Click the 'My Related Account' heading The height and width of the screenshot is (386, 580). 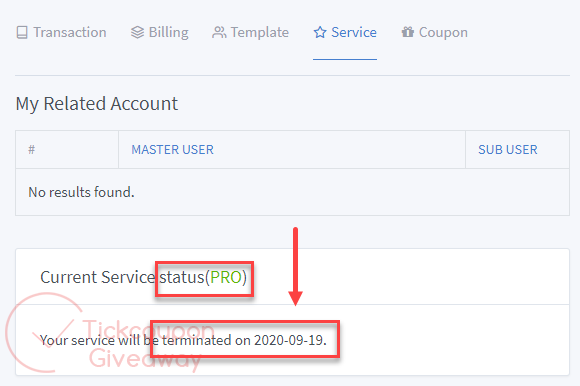pos(97,104)
